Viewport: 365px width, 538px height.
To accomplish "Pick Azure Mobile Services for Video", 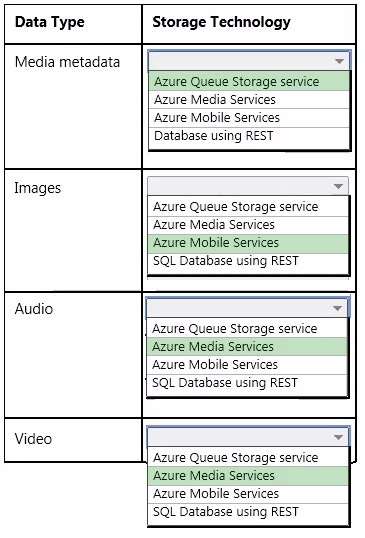I will click(x=248, y=494).
